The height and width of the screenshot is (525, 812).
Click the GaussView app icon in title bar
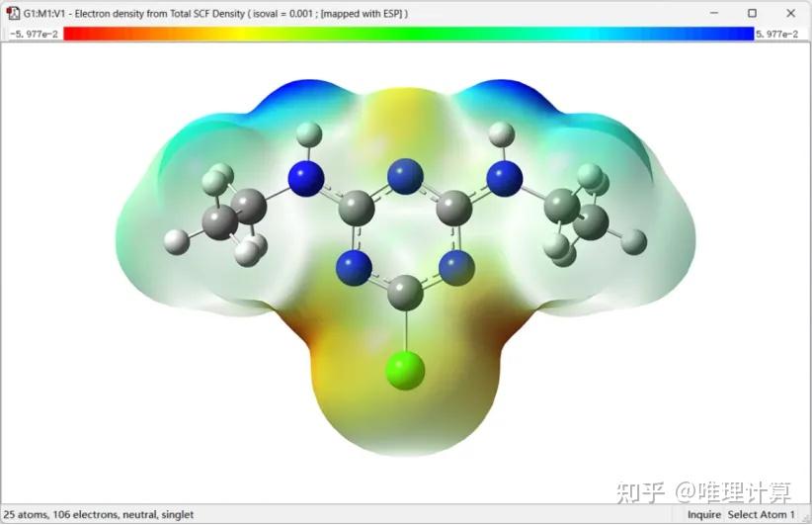(13, 13)
